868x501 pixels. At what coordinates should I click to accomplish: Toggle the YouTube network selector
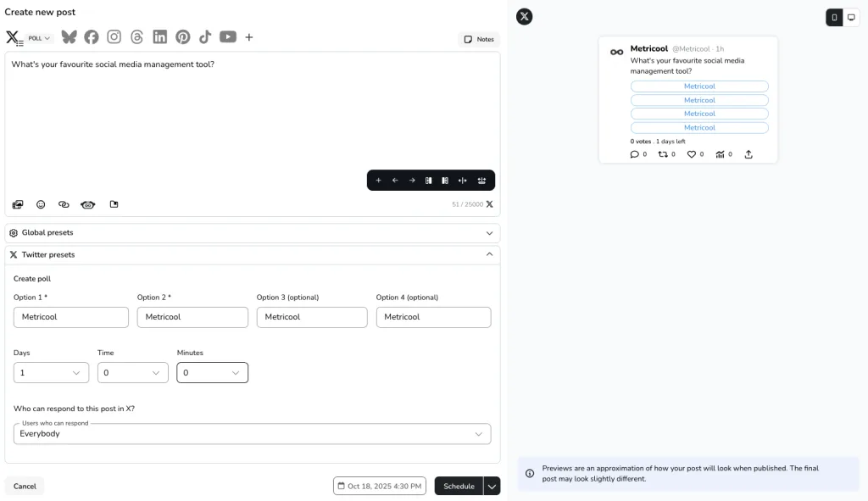pos(226,36)
